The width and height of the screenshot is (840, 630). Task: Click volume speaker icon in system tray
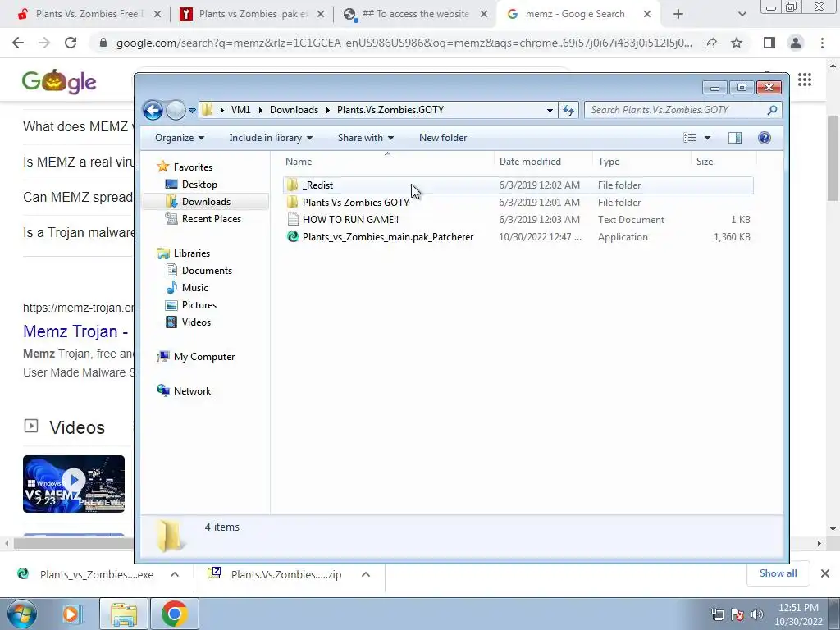tap(757, 614)
